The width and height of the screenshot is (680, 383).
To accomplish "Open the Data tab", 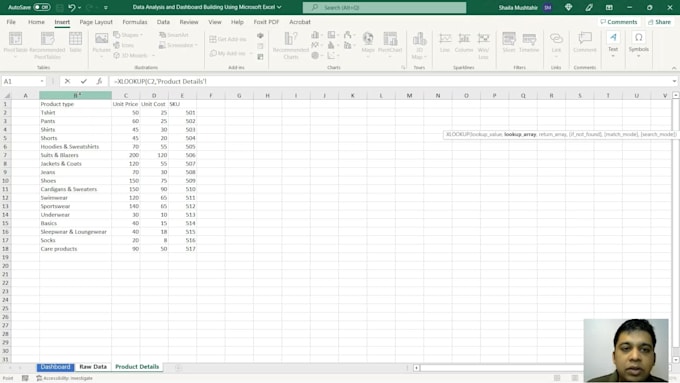I will tap(163, 22).
